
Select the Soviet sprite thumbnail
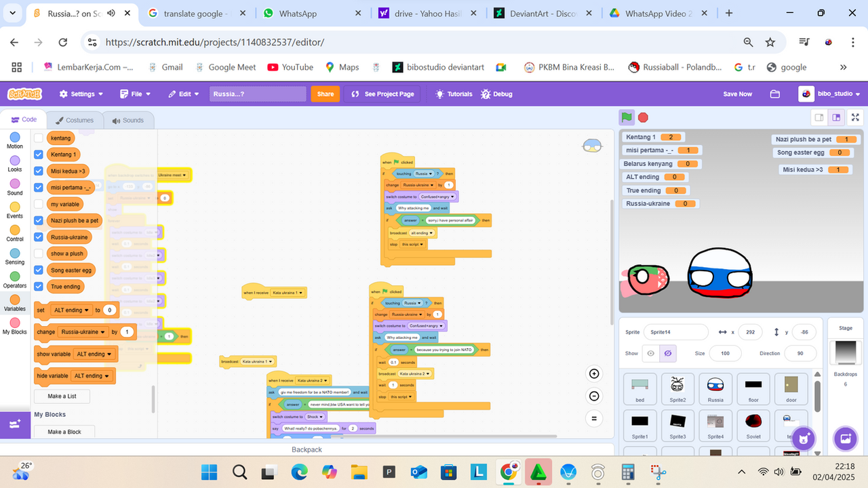pos(753,426)
